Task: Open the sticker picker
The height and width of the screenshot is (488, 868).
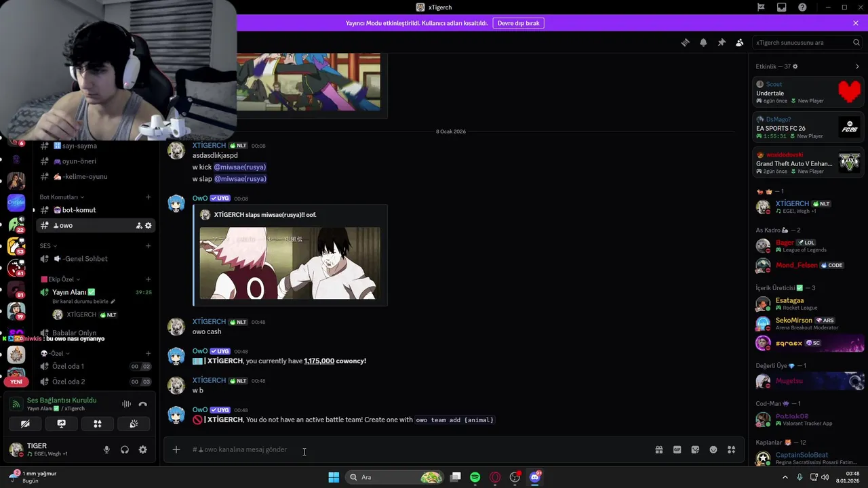Action: pos(695,449)
